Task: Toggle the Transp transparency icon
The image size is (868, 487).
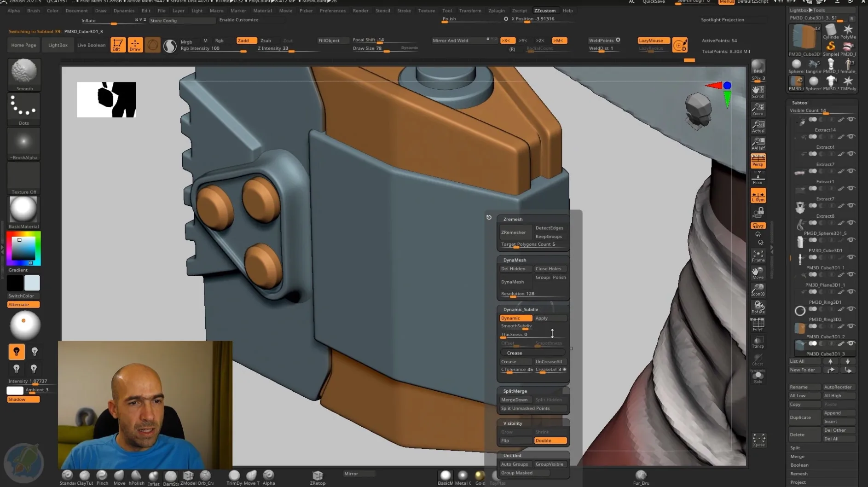Action: tap(758, 342)
